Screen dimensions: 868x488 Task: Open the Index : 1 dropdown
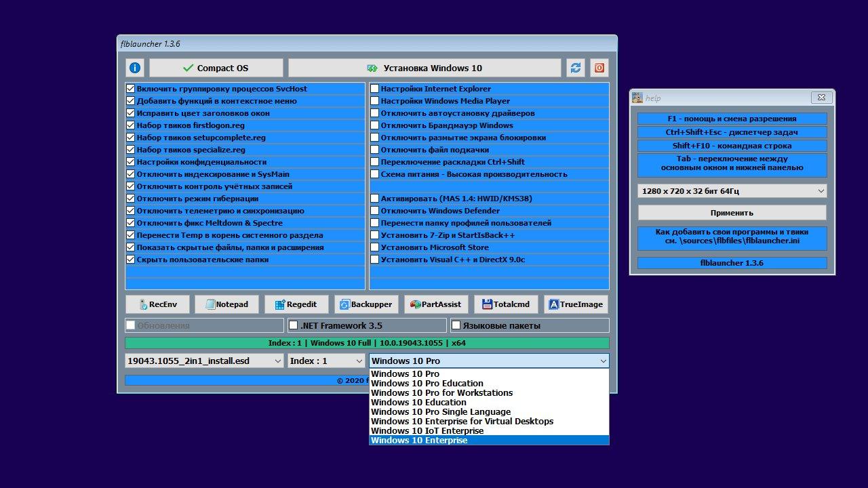pos(326,361)
